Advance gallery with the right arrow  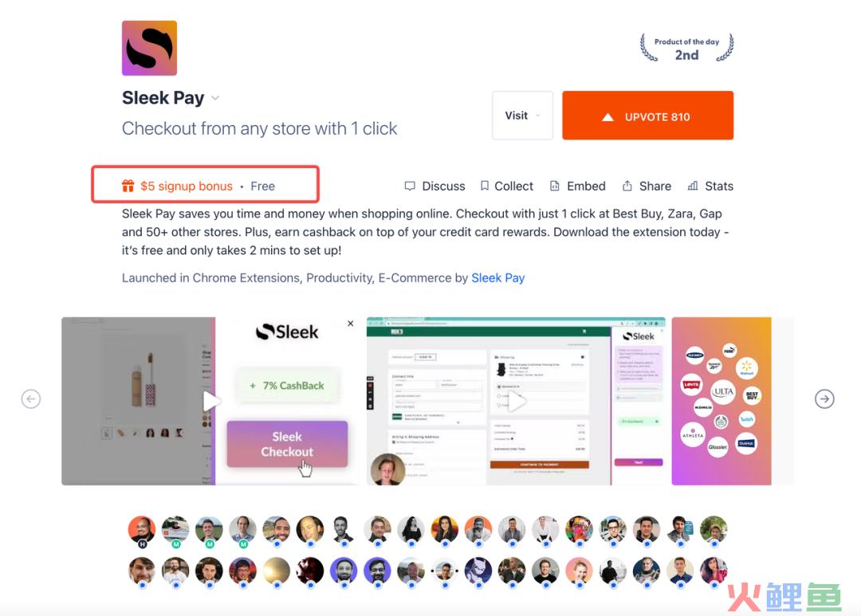coord(824,398)
